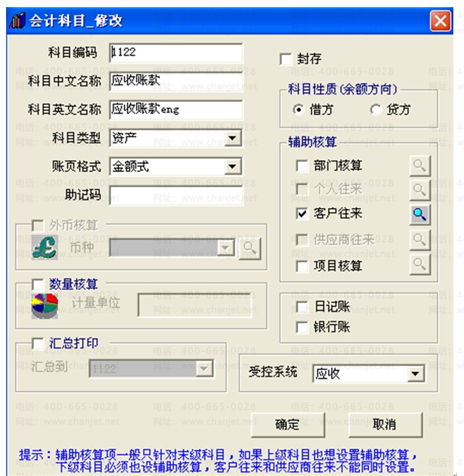Enable the 封存 checkbox
This screenshot has height=476, width=464.
(x=286, y=59)
